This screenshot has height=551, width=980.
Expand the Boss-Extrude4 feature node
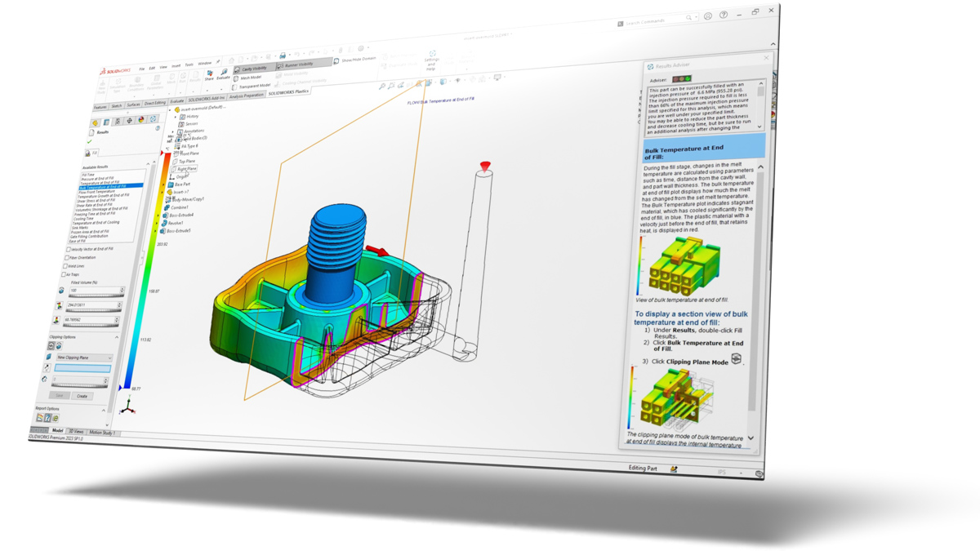coord(158,216)
